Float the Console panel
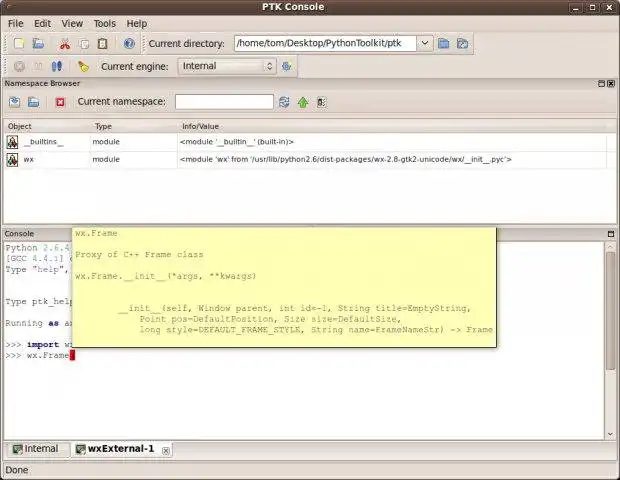The height and width of the screenshot is (480, 620). 611,234
